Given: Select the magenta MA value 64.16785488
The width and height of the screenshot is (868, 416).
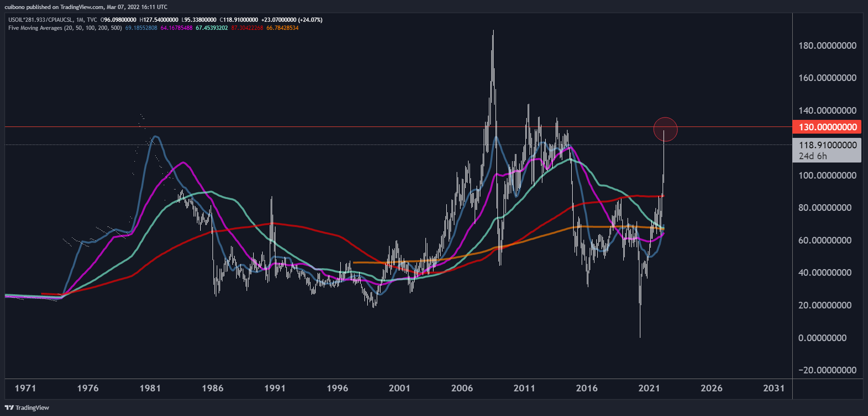Looking at the screenshot, I should [x=177, y=28].
